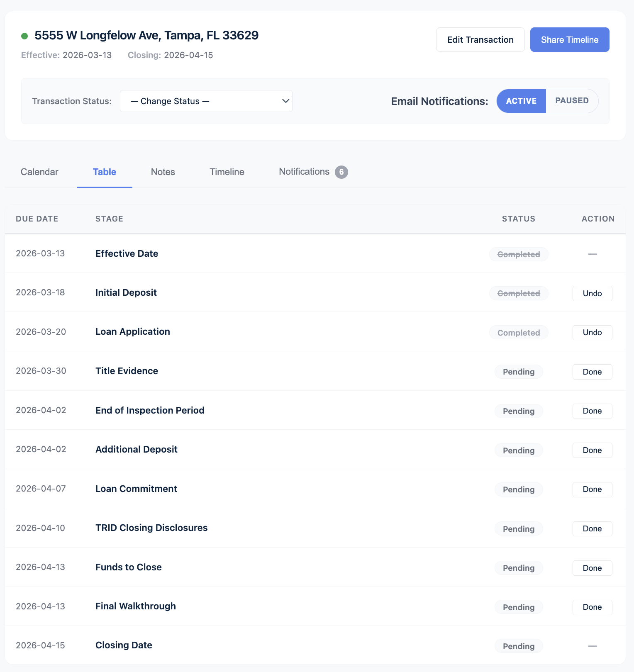
Task: Undo the Loan Application completion
Action: (592, 332)
